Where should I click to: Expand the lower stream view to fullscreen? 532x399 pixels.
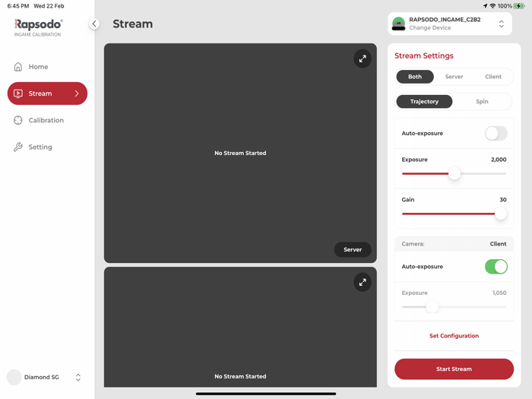click(x=363, y=282)
